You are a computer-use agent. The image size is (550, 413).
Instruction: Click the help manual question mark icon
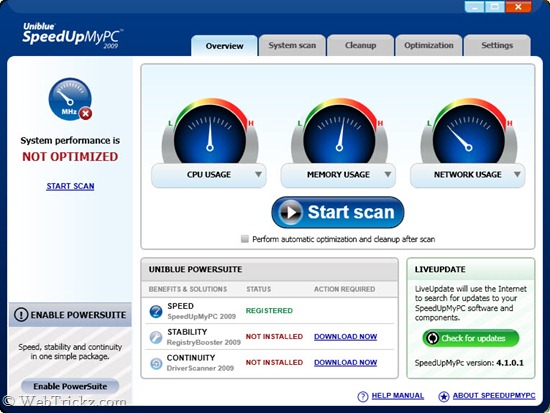[363, 397]
